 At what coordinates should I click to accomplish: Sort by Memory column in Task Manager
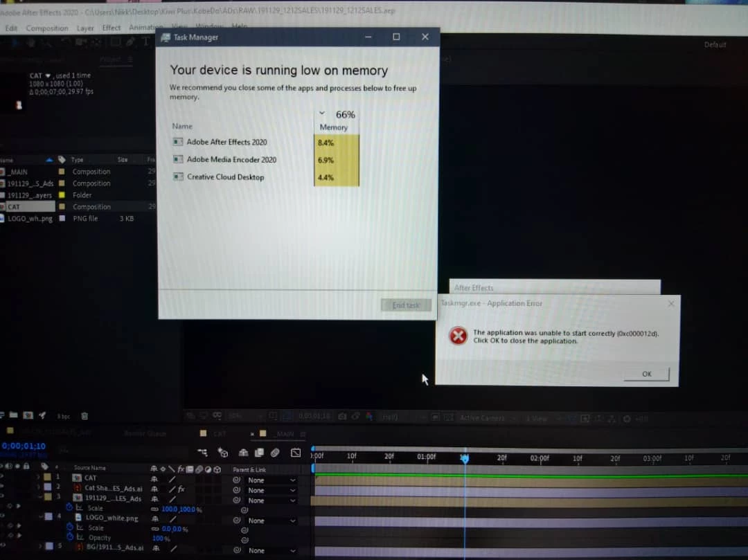pos(333,127)
